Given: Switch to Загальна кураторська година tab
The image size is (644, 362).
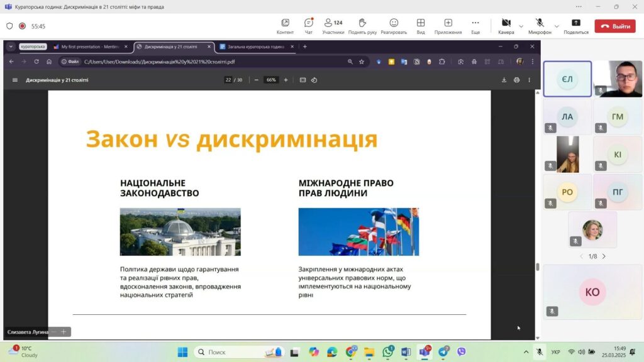Looking at the screenshot, I should coord(255,47).
